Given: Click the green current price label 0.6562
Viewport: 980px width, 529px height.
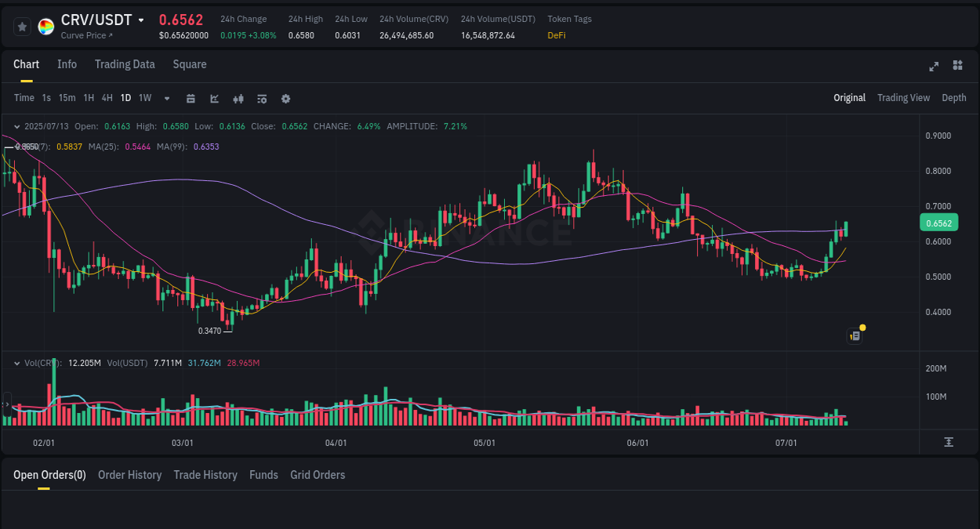Looking at the screenshot, I should [938, 223].
